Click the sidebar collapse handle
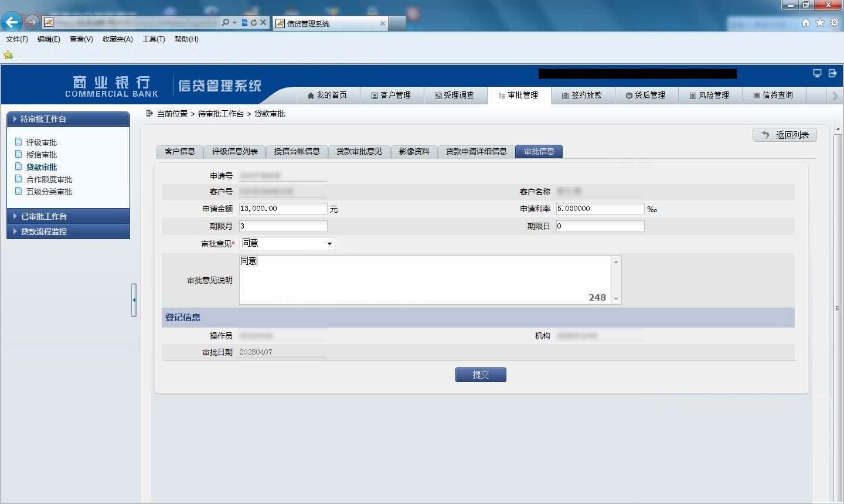This screenshot has height=504, width=844. pos(134,300)
